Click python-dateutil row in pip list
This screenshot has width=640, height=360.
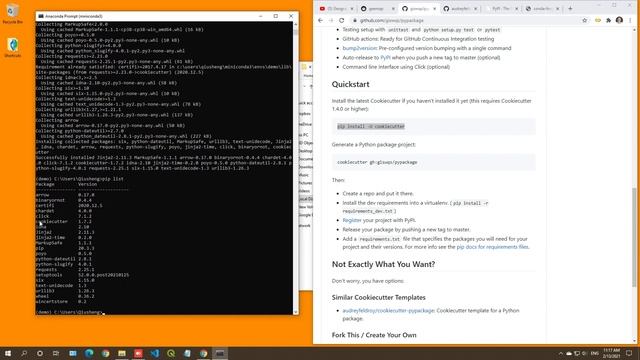pyautogui.click(x=64, y=259)
